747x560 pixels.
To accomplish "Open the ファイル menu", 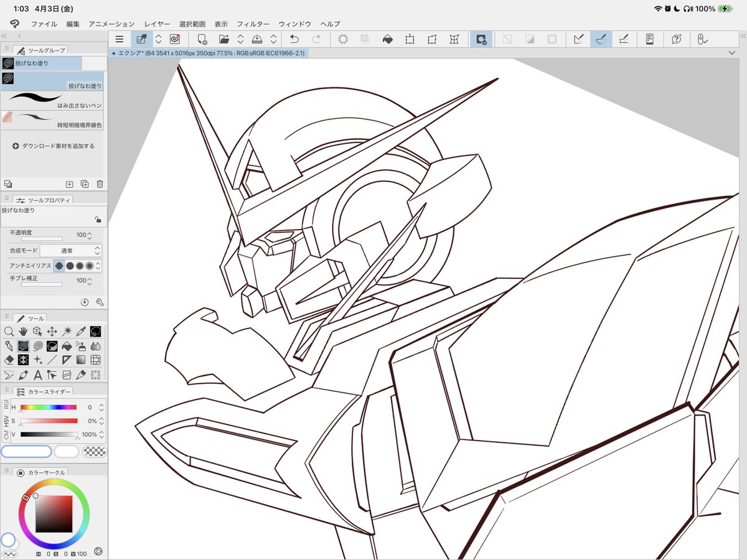I will [x=44, y=24].
